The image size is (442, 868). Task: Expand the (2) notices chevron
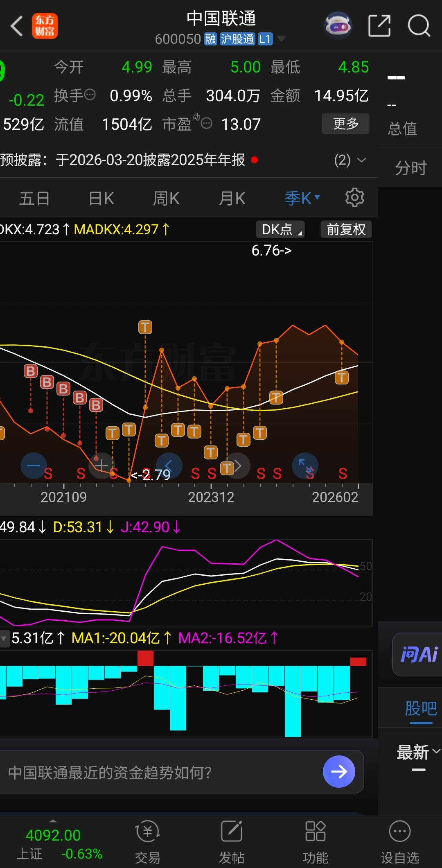[361, 160]
